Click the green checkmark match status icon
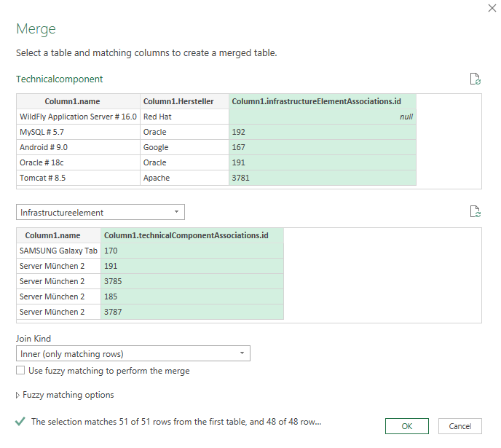 coord(20,421)
